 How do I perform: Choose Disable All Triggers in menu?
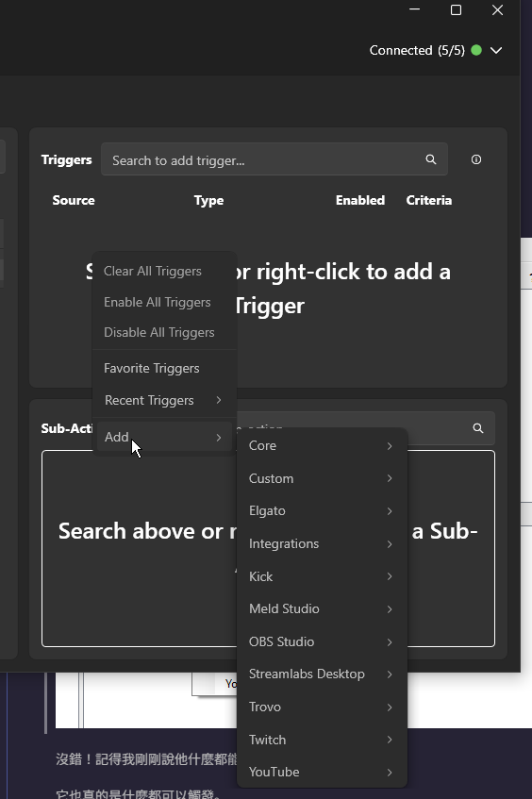[164, 332]
